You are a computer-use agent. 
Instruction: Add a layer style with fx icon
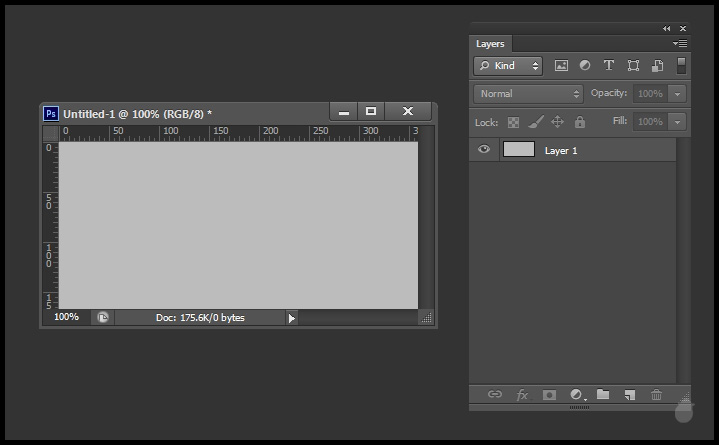[x=521, y=395]
